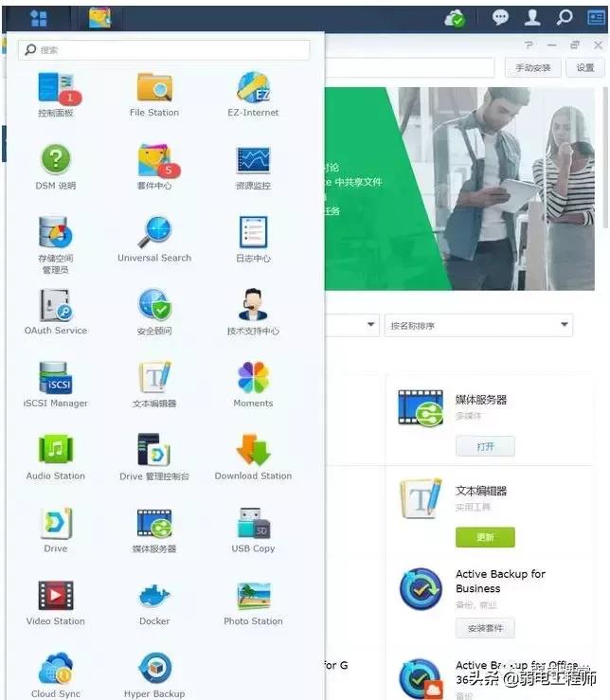Open search magnifier in top taskbar
This screenshot has width=610, height=700.
pyautogui.click(x=565, y=18)
